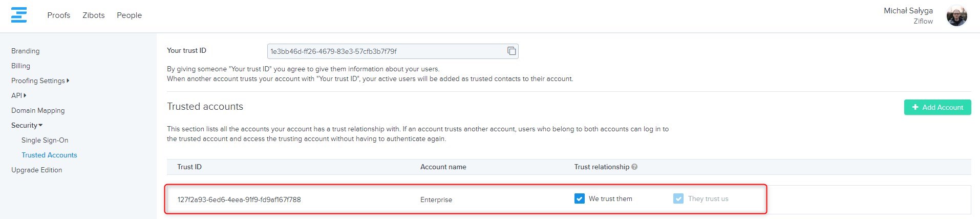Click the They trust us checkbox
Viewport: 980px width, 219px height.
click(678, 198)
